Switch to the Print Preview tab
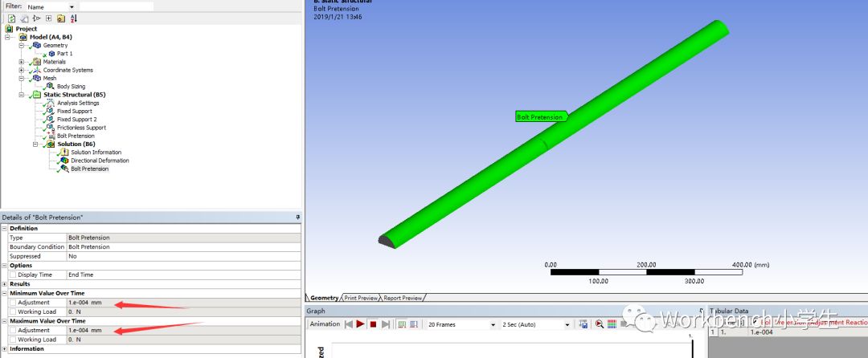This screenshot has width=868, height=358. coord(361,298)
